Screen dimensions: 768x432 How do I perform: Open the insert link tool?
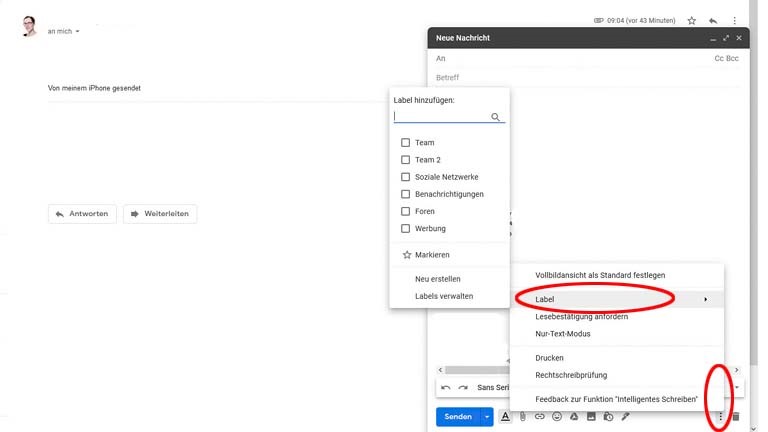click(540, 416)
